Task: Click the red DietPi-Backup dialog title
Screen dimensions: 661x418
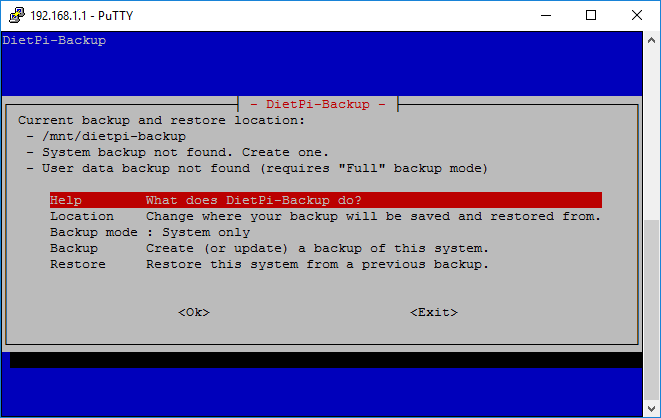Action: (x=318, y=104)
